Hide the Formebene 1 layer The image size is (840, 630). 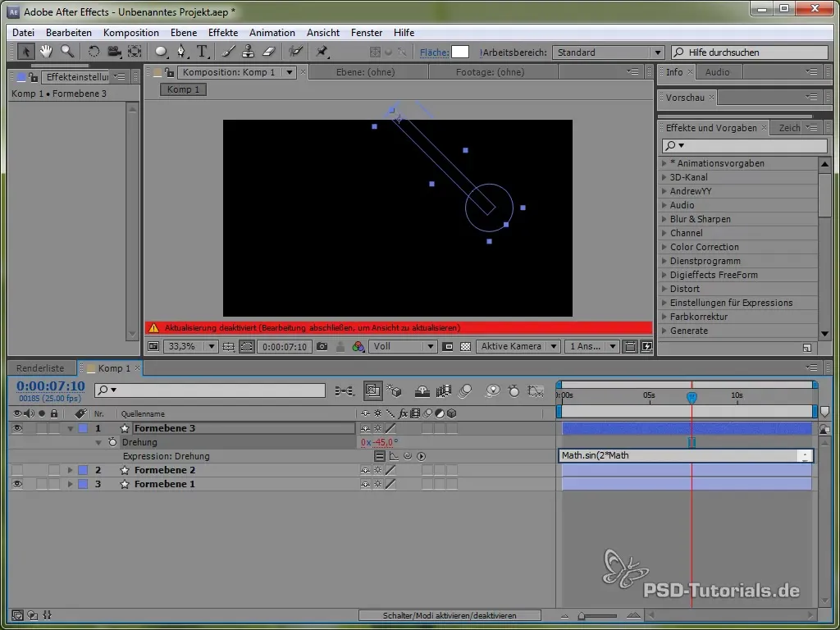tap(17, 484)
